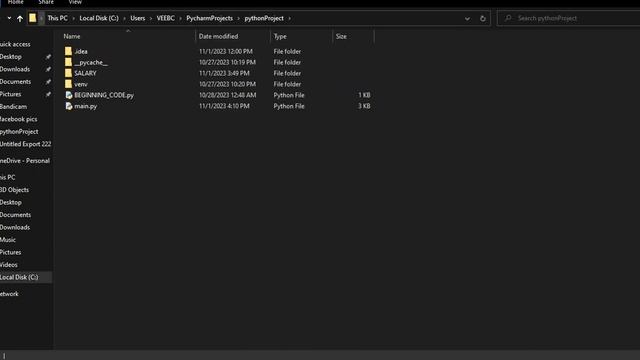Select Local Disk (C:) in sidebar

19,277
